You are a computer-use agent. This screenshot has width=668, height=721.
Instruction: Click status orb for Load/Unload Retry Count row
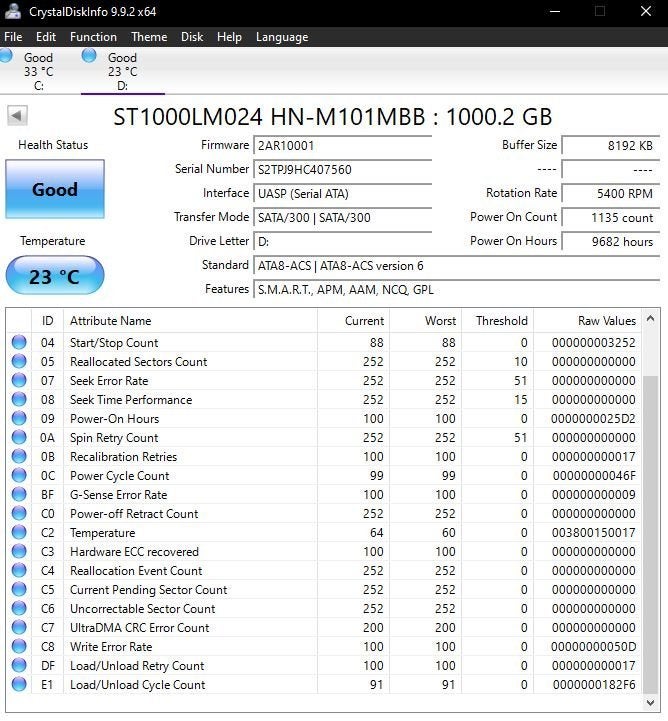pos(19,665)
